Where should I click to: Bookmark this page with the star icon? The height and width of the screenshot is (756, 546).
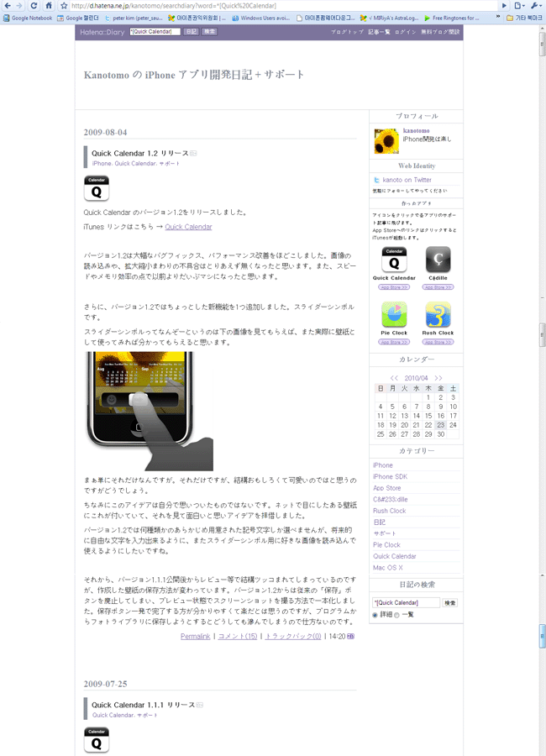[x=64, y=6]
